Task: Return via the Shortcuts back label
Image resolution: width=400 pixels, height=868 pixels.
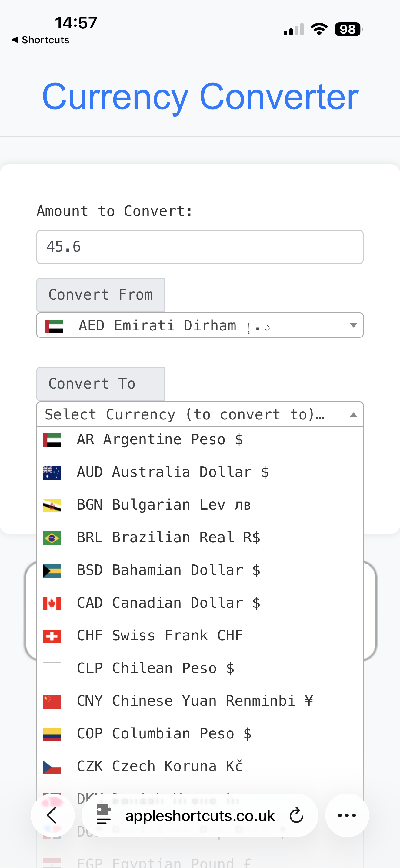Action: (x=40, y=39)
